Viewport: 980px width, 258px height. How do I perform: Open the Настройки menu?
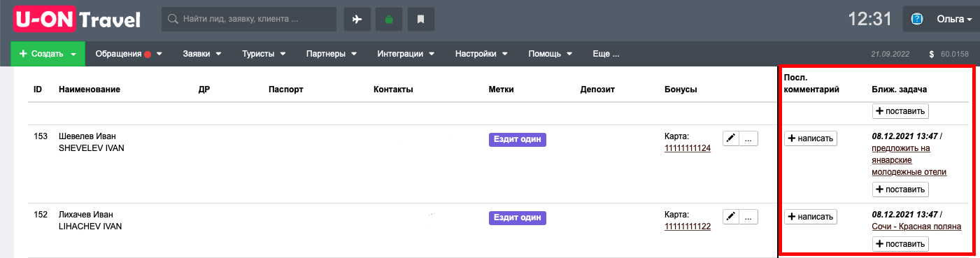pyautogui.click(x=481, y=54)
